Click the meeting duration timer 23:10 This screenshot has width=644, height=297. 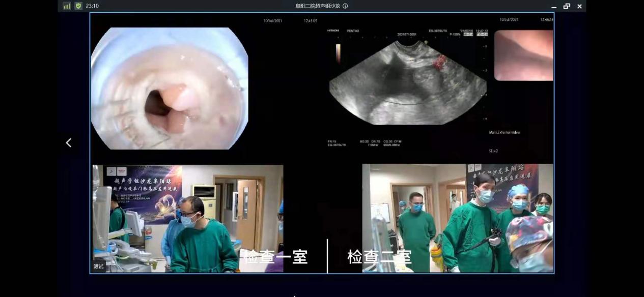[92, 6]
